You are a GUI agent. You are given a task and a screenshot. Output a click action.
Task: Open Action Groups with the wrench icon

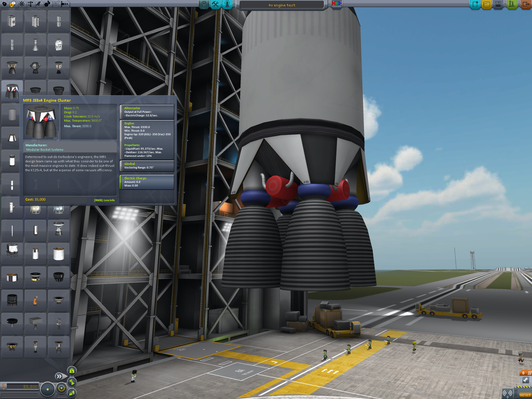tap(216, 4)
